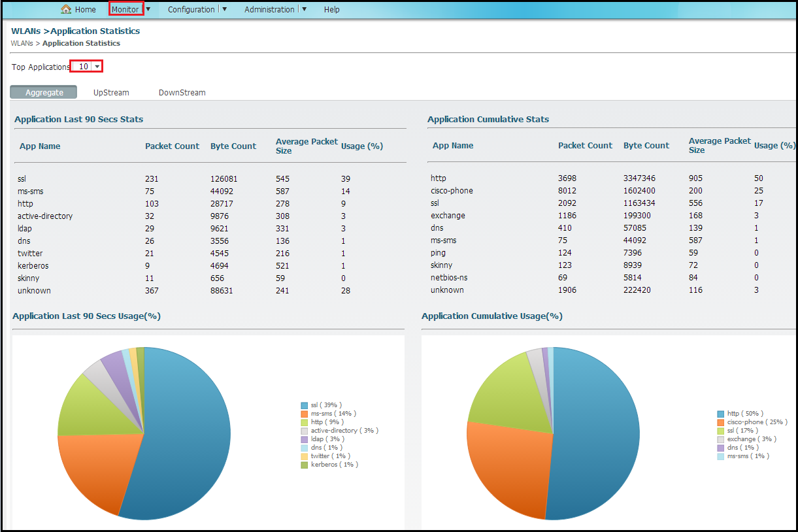Viewport: 798px width, 532px height.
Task: Expand the Monitor dropdown arrow
Action: coord(148,9)
